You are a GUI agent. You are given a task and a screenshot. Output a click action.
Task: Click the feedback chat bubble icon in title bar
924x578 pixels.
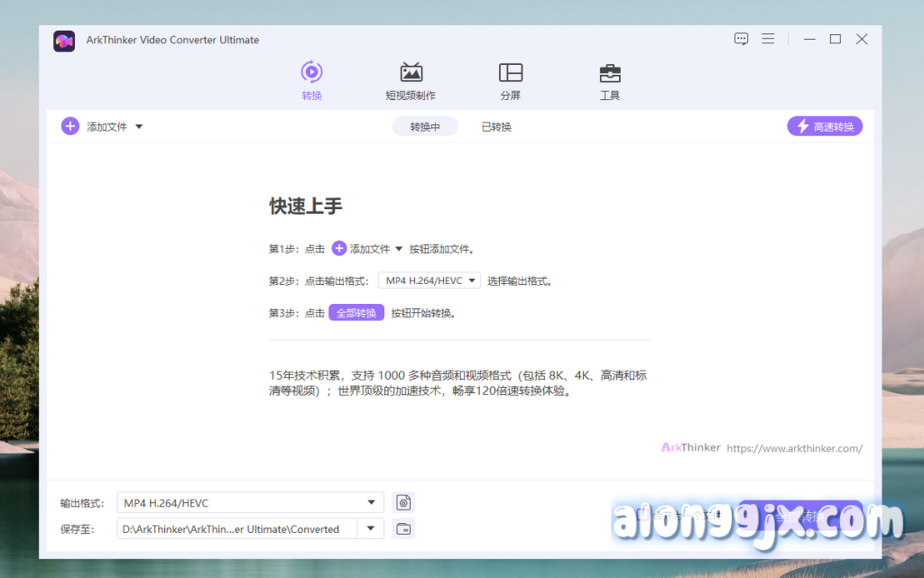741,39
